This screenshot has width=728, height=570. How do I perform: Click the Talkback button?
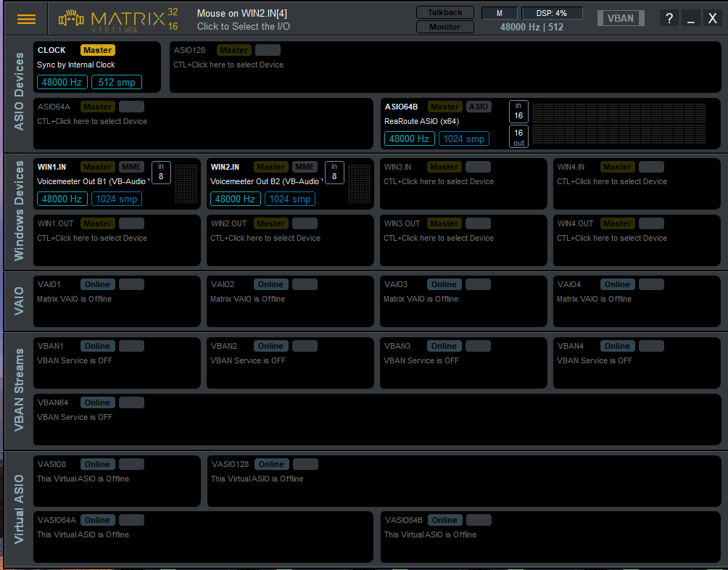(444, 12)
